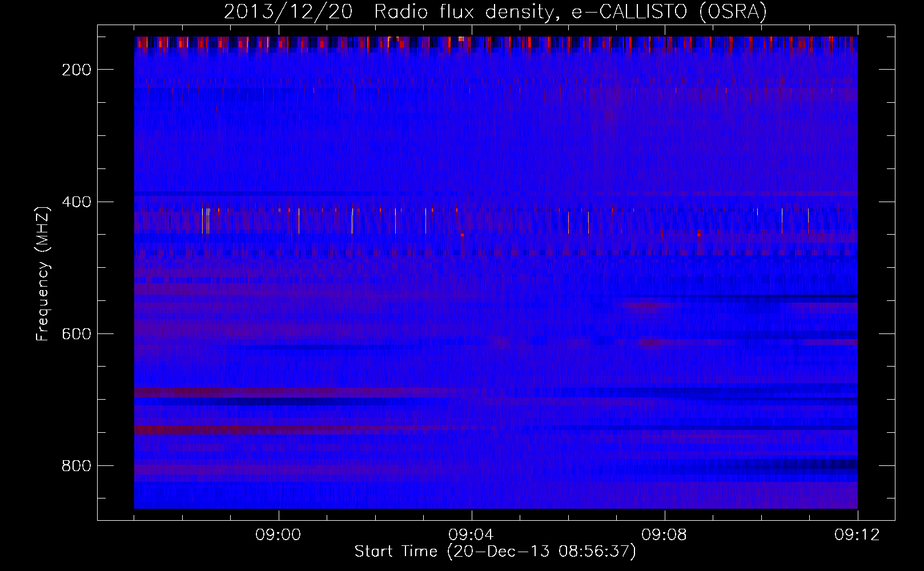Click the "09:00" time tick label
924x571 pixels.
278,535
